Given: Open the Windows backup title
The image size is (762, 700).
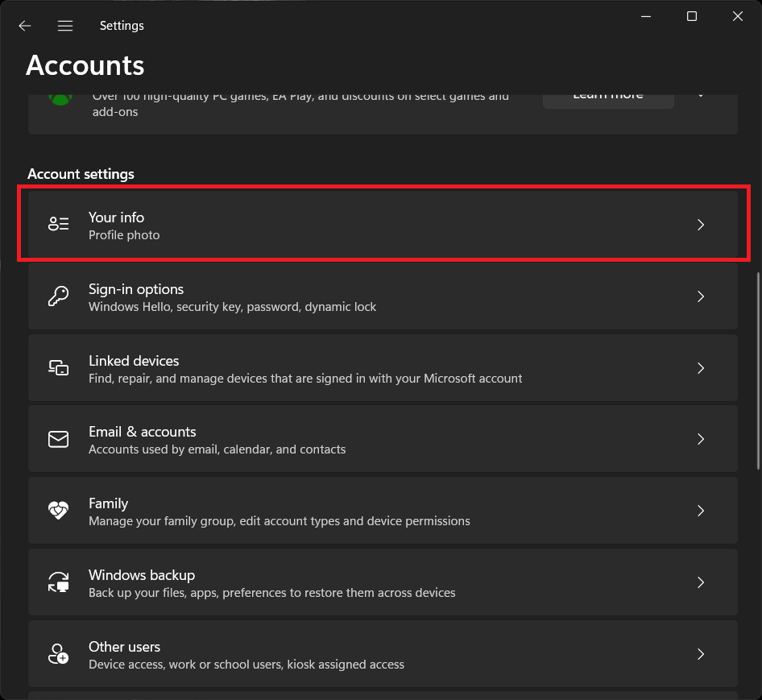Looking at the screenshot, I should click(142, 575).
